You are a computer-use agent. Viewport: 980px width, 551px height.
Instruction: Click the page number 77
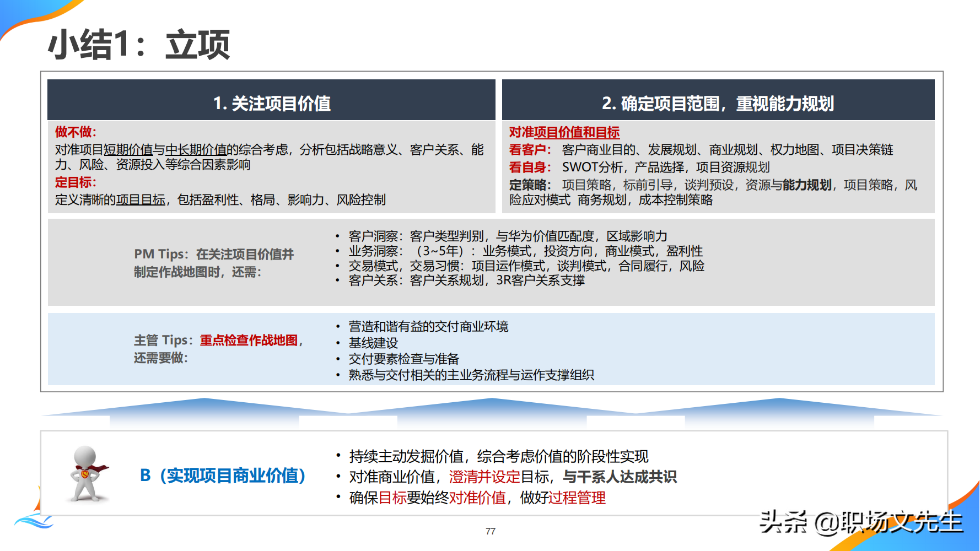pos(490,531)
